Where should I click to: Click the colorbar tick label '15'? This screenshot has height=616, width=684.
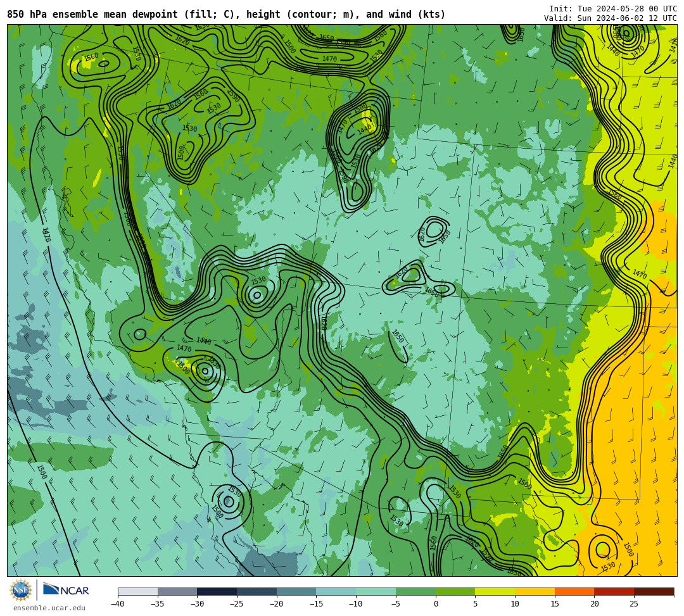click(554, 604)
